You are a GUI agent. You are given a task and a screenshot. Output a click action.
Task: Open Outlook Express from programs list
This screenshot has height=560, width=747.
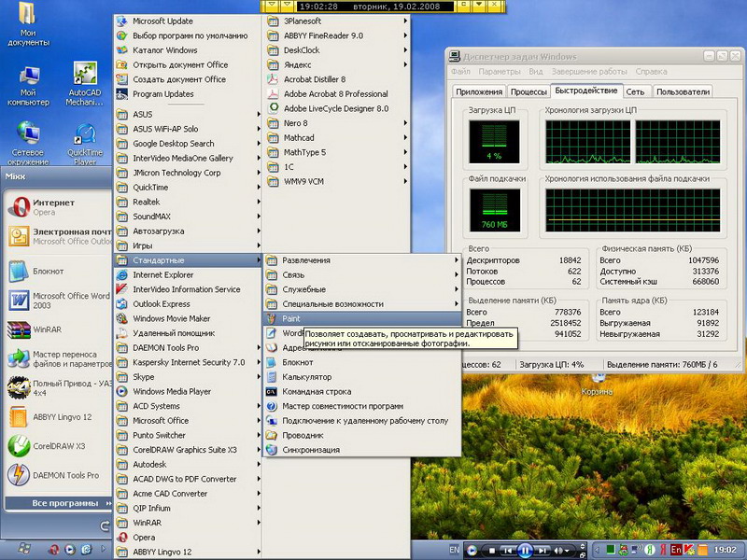189,304
